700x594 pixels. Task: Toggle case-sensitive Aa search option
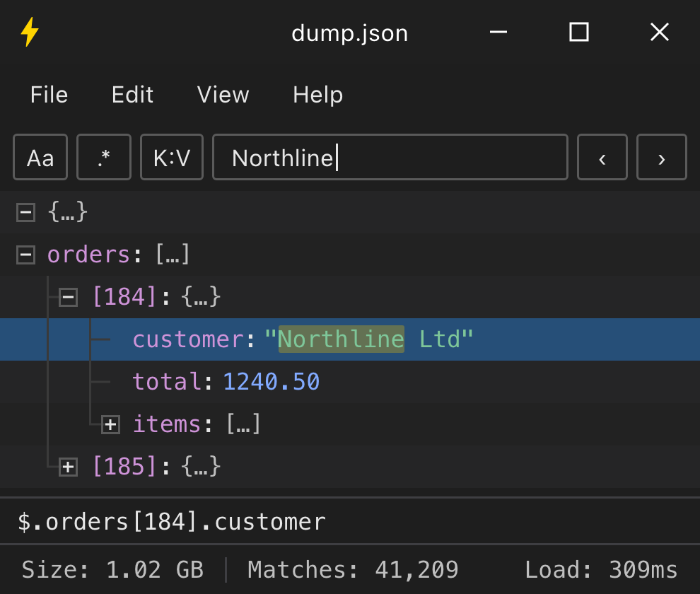click(x=40, y=157)
